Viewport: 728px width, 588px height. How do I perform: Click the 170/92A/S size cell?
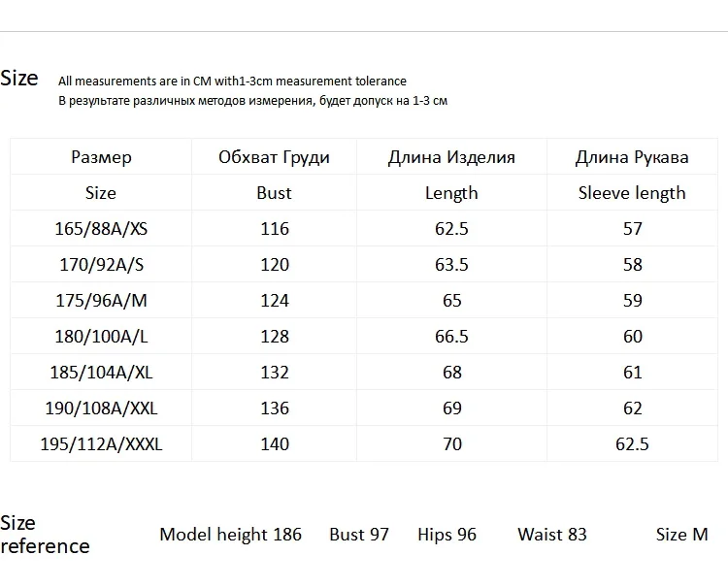tap(101, 265)
